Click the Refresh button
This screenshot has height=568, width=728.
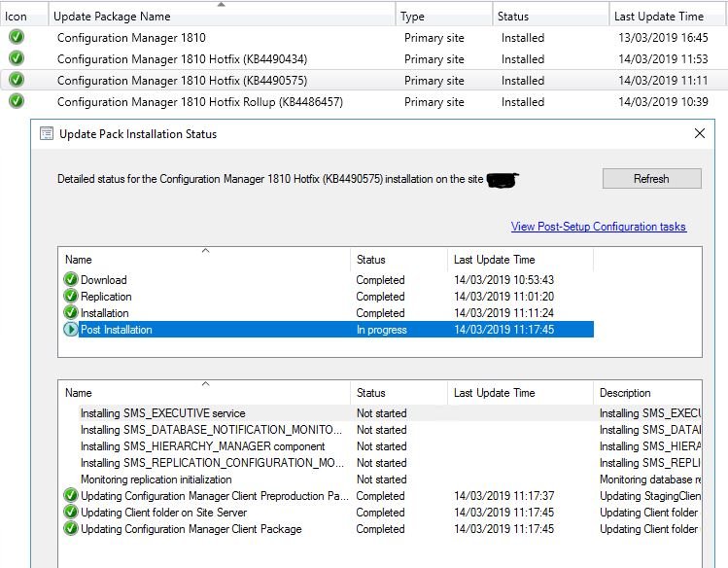coord(652,179)
